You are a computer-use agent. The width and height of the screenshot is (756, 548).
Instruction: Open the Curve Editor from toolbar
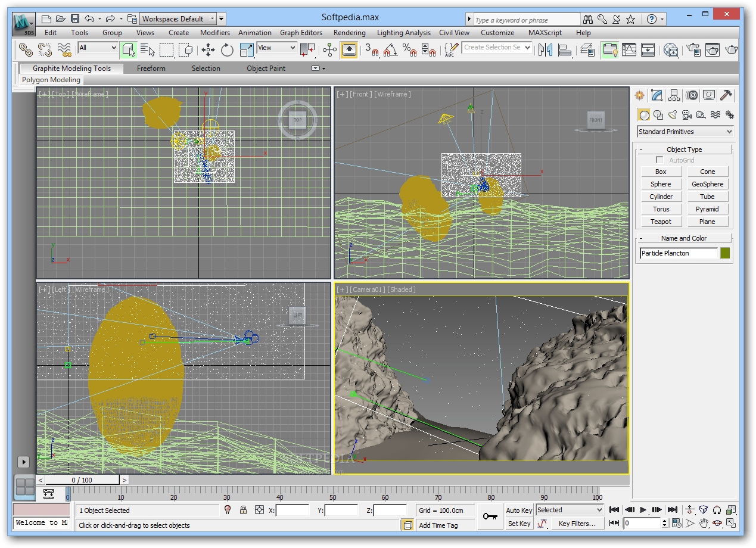coord(629,49)
